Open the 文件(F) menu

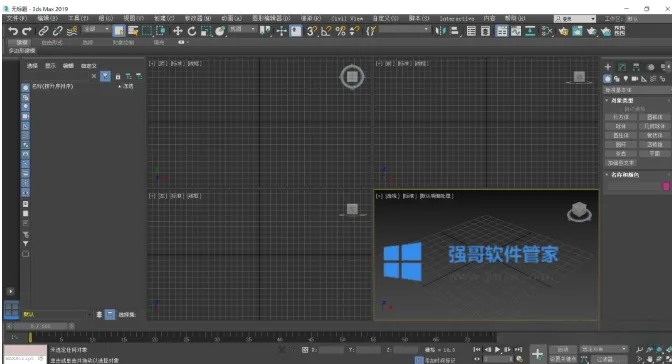(17, 18)
